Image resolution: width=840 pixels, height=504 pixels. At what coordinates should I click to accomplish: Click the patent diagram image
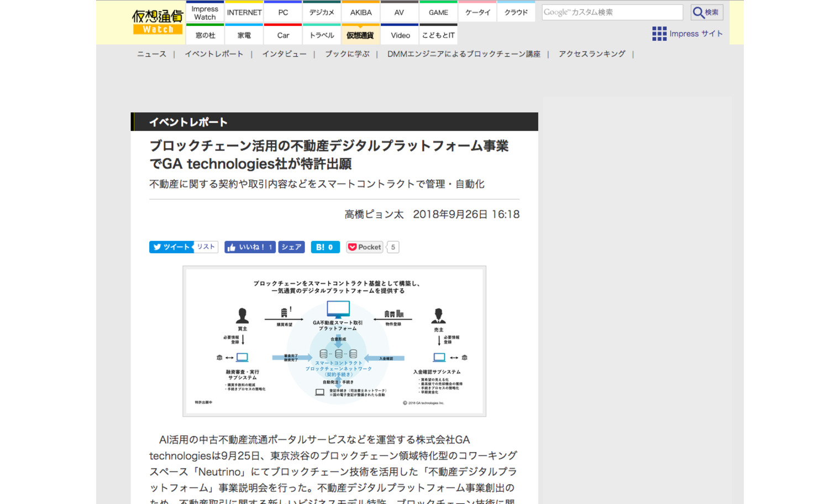click(334, 340)
